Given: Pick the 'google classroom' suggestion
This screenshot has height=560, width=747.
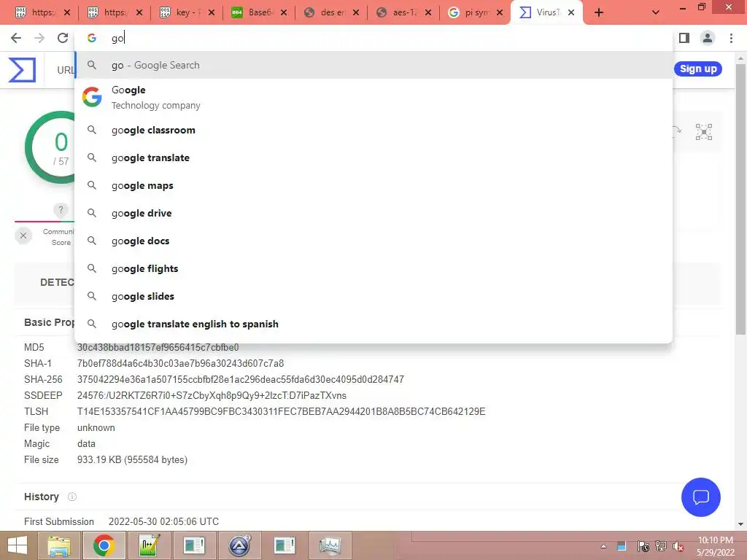Looking at the screenshot, I should click(373, 130).
